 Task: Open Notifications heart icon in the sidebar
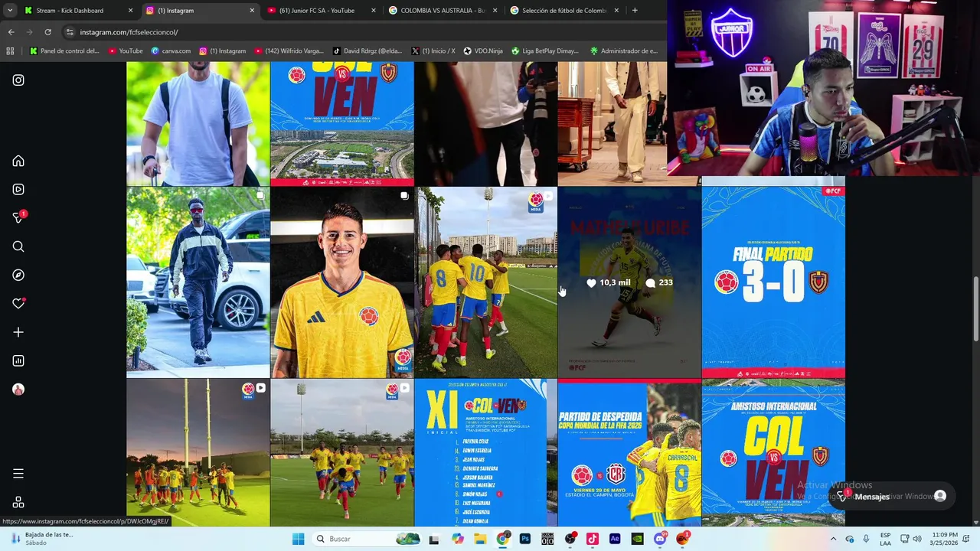click(x=18, y=304)
